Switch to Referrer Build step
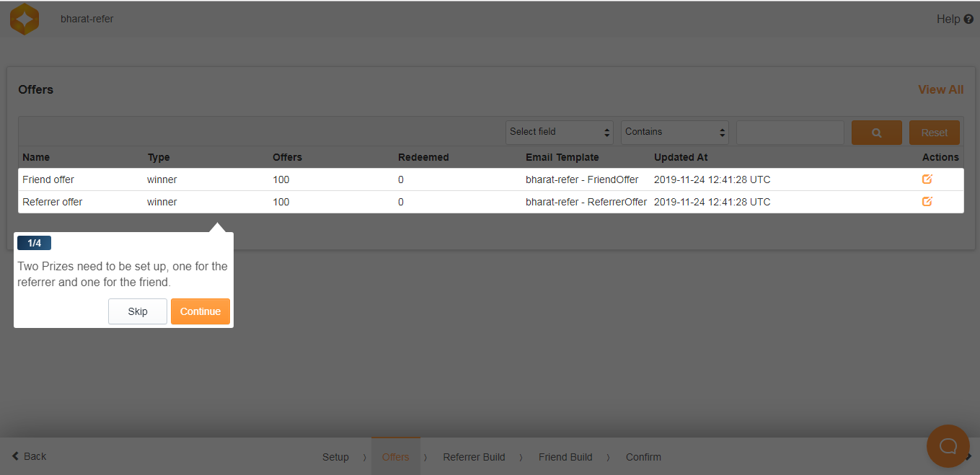Image resolution: width=980 pixels, height=475 pixels. (x=474, y=457)
